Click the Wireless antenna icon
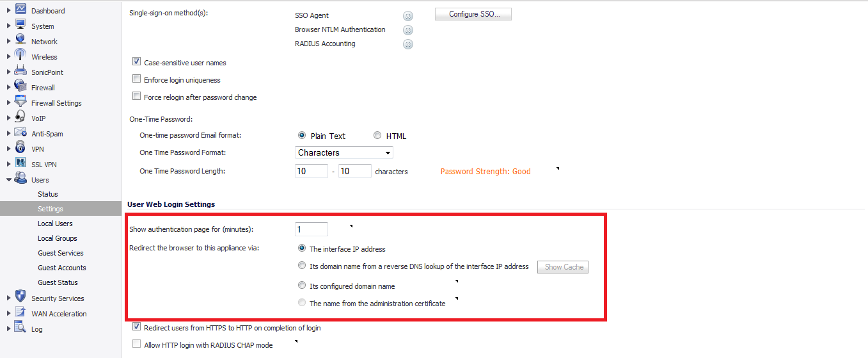The height and width of the screenshot is (358, 868). 20,56
